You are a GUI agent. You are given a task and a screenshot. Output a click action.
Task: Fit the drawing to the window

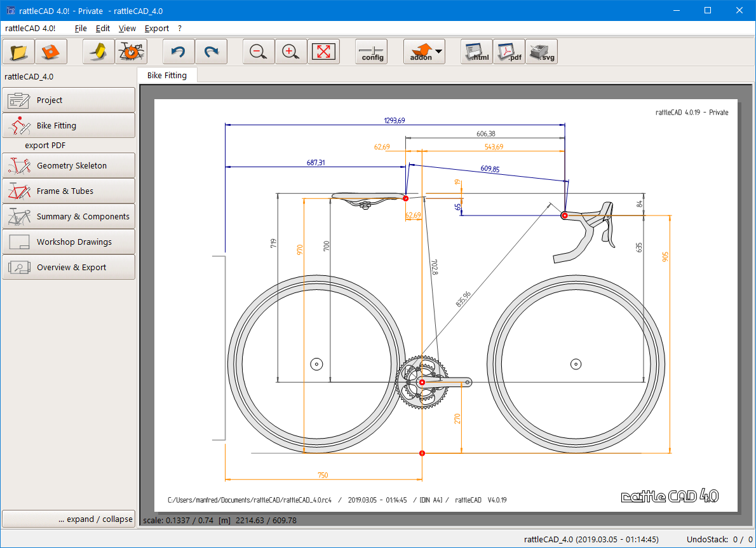323,51
